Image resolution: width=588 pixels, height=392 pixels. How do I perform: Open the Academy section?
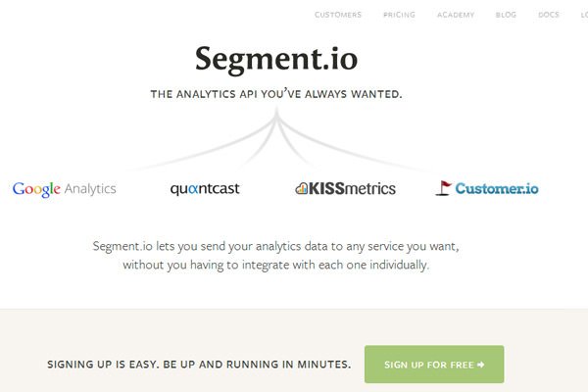456,15
